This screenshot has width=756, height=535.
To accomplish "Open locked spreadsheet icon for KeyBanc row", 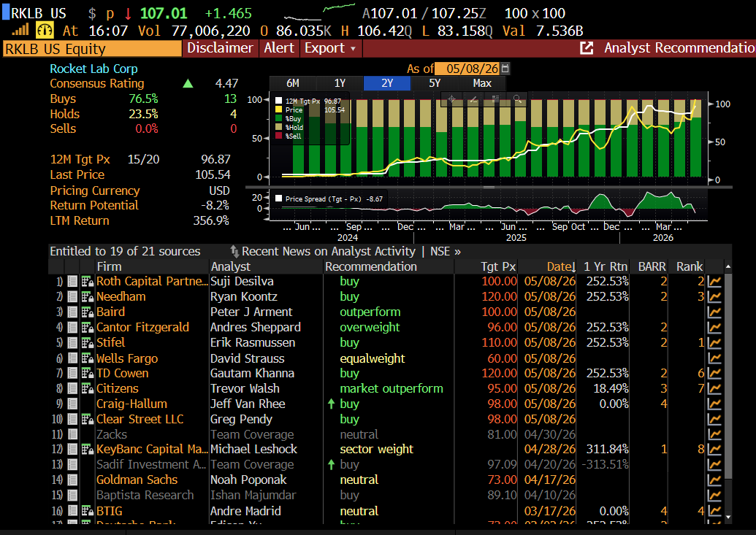I will [87, 449].
